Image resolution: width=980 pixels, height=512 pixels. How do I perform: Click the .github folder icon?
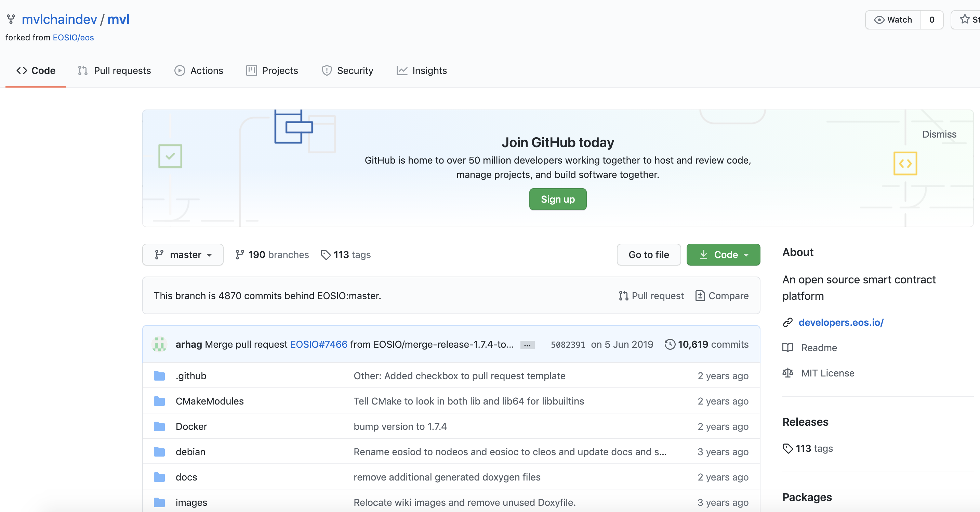point(159,376)
